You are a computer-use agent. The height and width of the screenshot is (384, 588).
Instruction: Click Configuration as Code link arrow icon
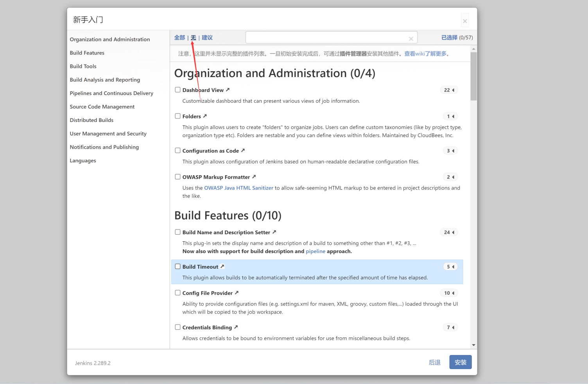[243, 151]
